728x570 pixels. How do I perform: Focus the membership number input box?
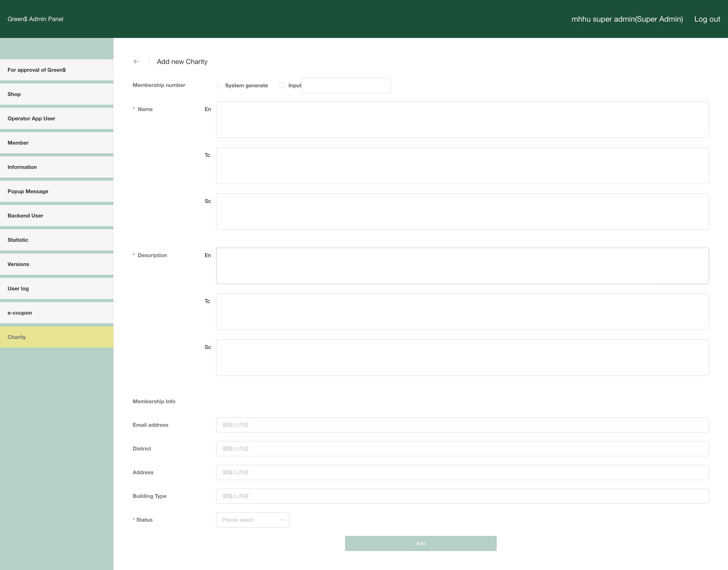tap(346, 85)
